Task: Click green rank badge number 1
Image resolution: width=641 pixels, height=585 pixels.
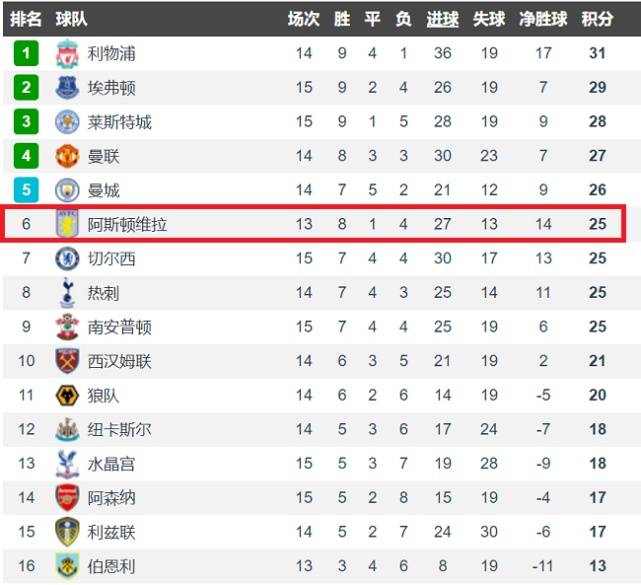Action: (x=26, y=53)
